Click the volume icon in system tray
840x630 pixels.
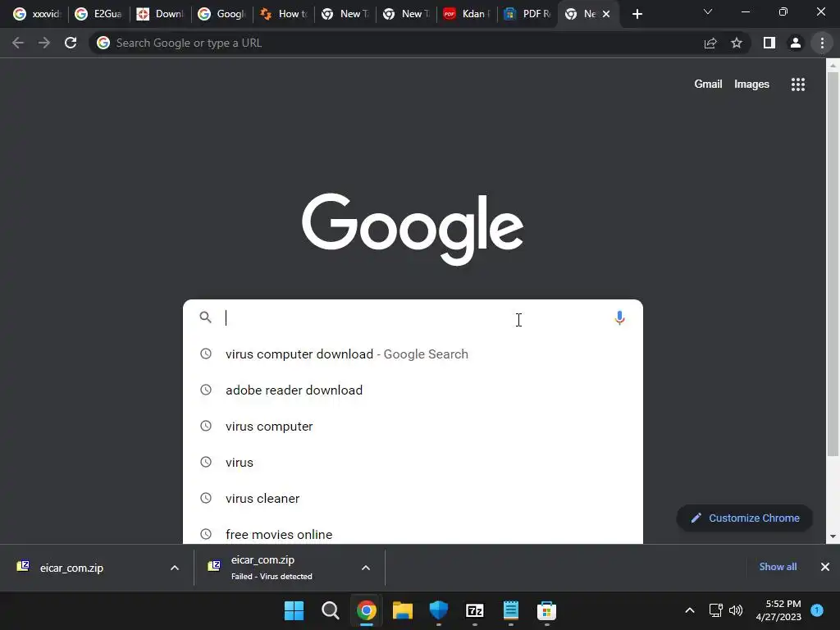(x=736, y=610)
